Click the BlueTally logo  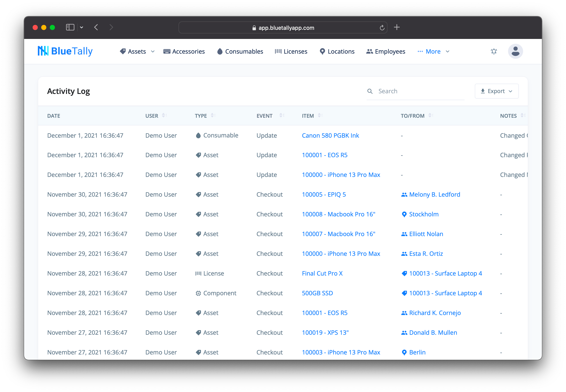click(x=65, y=51)
